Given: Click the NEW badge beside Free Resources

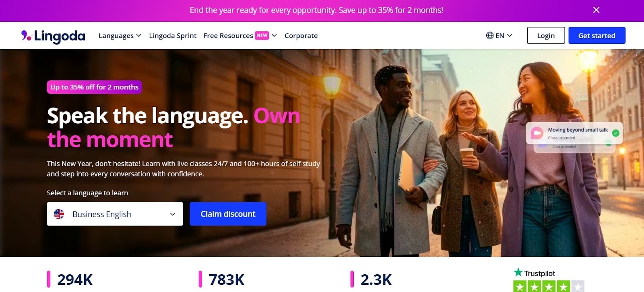Looking at the screenshot, I should [x=262, y=35].
